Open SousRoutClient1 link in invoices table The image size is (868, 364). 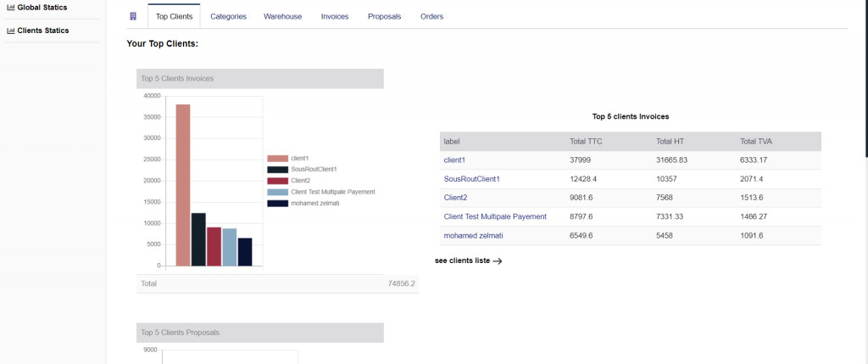click(x=472, y=179)
